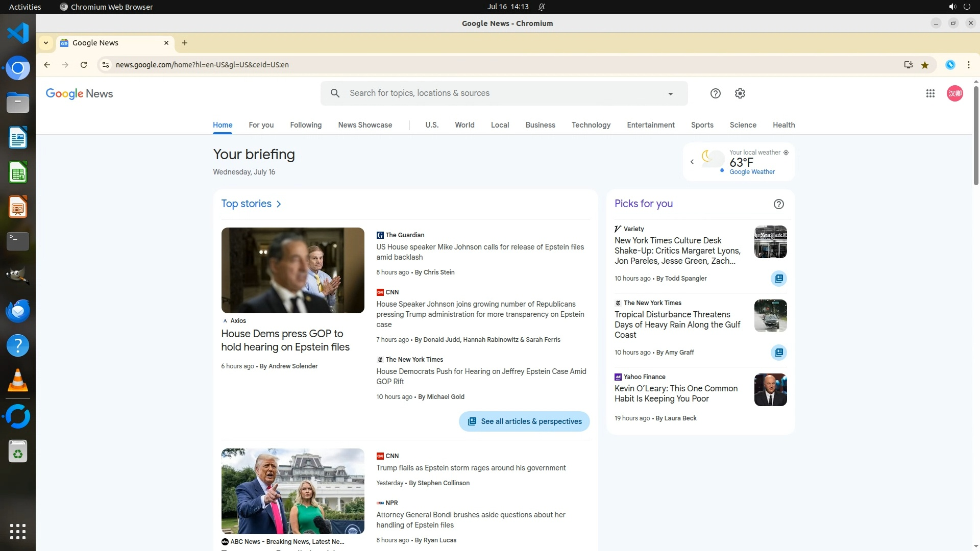Expand Top stories section chevron
This screenshot has width=980, height=551.
point(279,204)
